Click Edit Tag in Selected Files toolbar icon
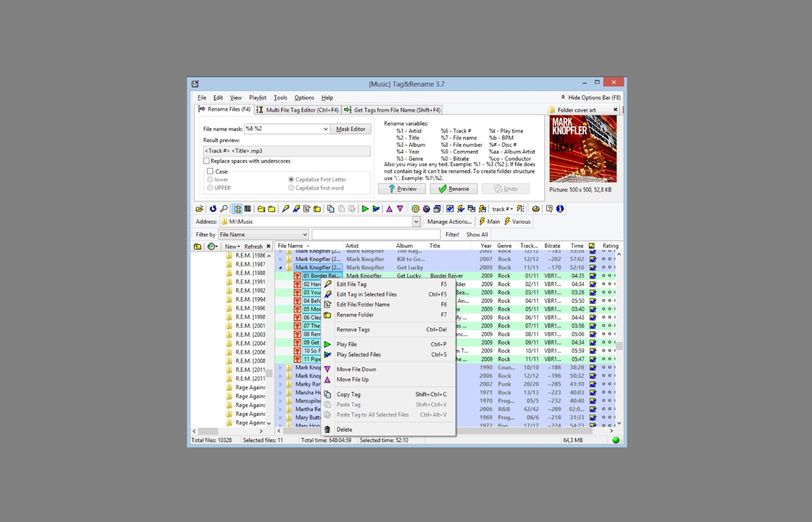 (x=296, y=209)
